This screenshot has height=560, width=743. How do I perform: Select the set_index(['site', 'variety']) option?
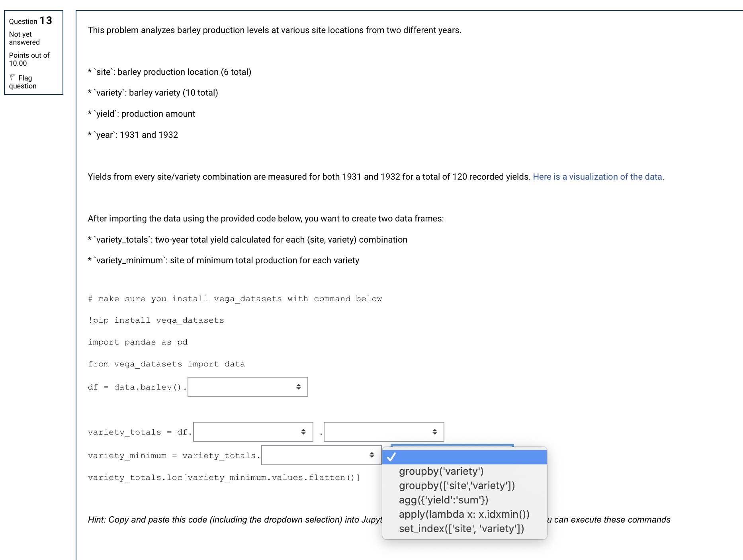coord(461,529)
